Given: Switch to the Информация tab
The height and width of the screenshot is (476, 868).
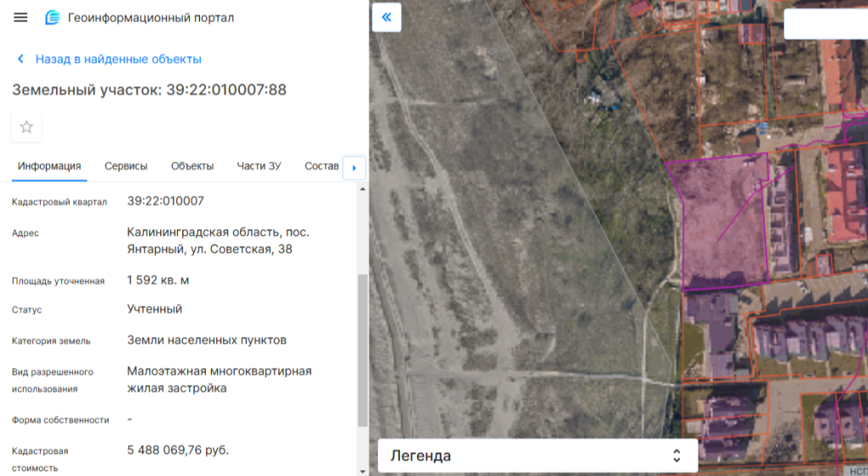Looking at the screenshot, I should pos(50,166).
